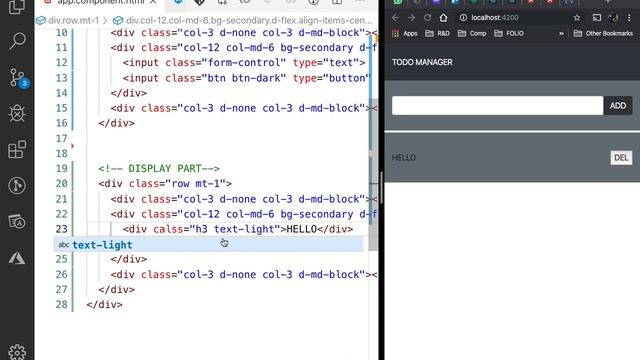Click the row mt-1 div on line 20
This screenshot has width=640, height=360.
point(165,184)
